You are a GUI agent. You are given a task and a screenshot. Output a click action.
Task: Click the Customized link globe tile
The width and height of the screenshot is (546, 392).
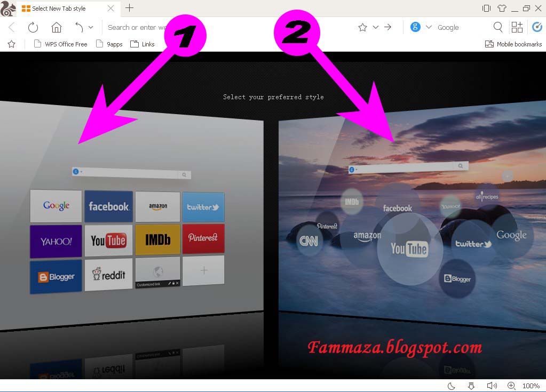click(158, 273)
